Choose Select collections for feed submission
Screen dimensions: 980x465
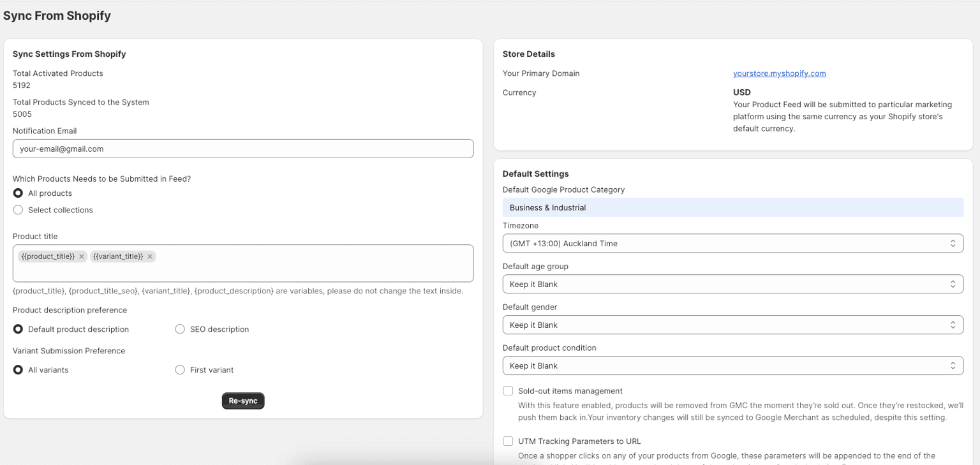pos(18,209)
